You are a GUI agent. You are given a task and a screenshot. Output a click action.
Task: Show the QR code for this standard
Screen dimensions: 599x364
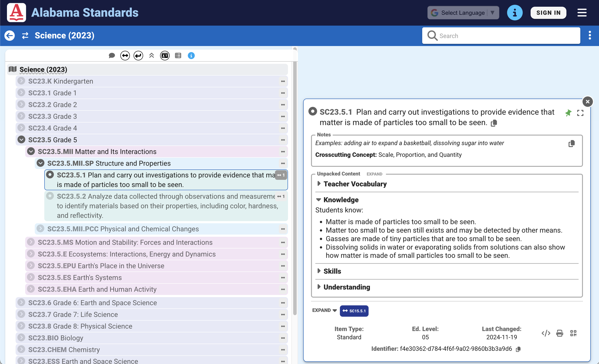573,333
